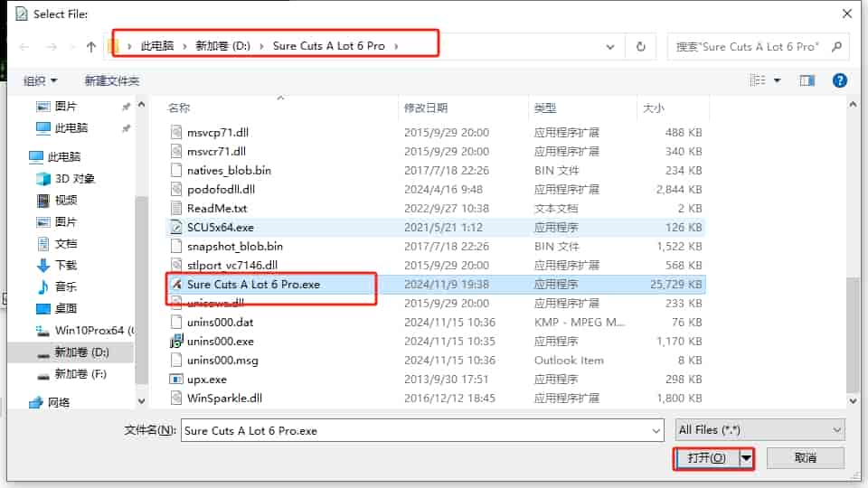Sort files by 大小 column
This screenshot has width=868, height=488.
[653, 108]
